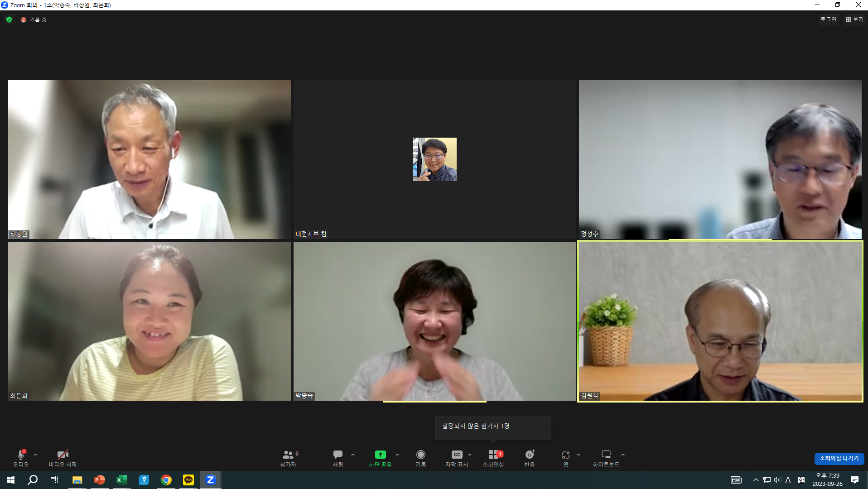Click the IME Hanja conversion tray icon

tap(801, 480)
